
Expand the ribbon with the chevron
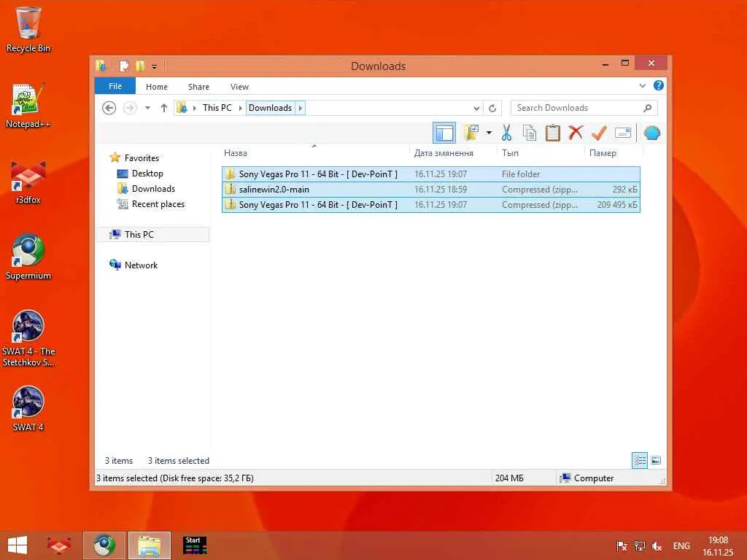[643, 86]
